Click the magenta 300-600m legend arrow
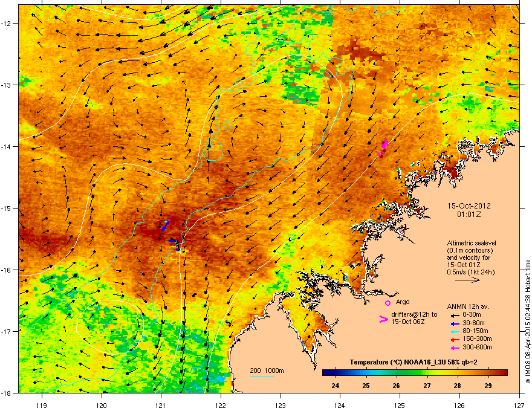 pos(454,348)
